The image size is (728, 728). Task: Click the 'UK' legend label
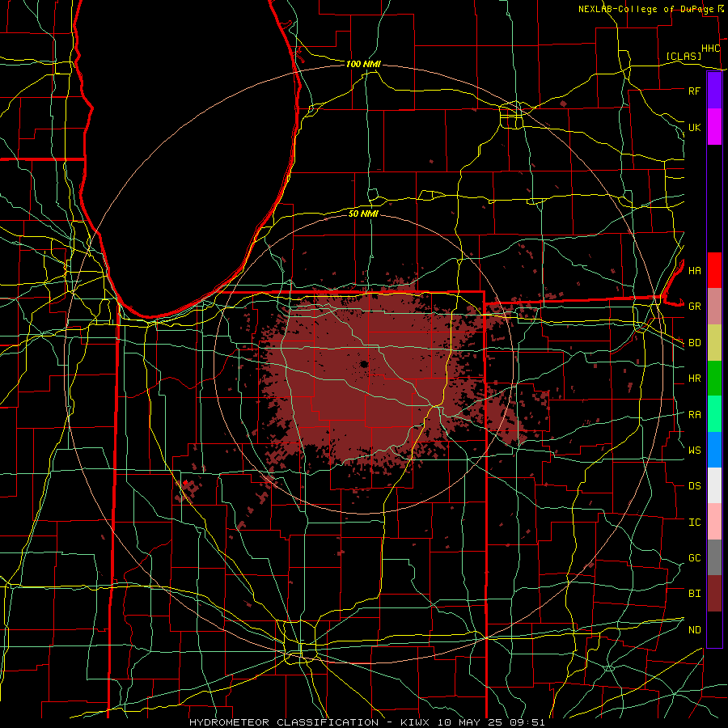coord(695,127)
